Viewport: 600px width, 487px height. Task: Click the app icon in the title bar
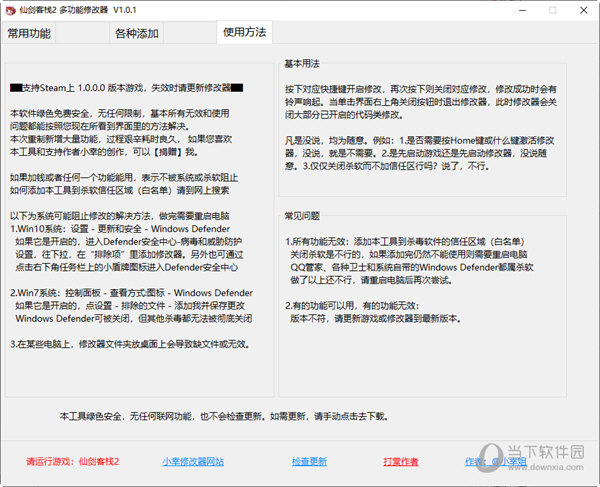10,10
